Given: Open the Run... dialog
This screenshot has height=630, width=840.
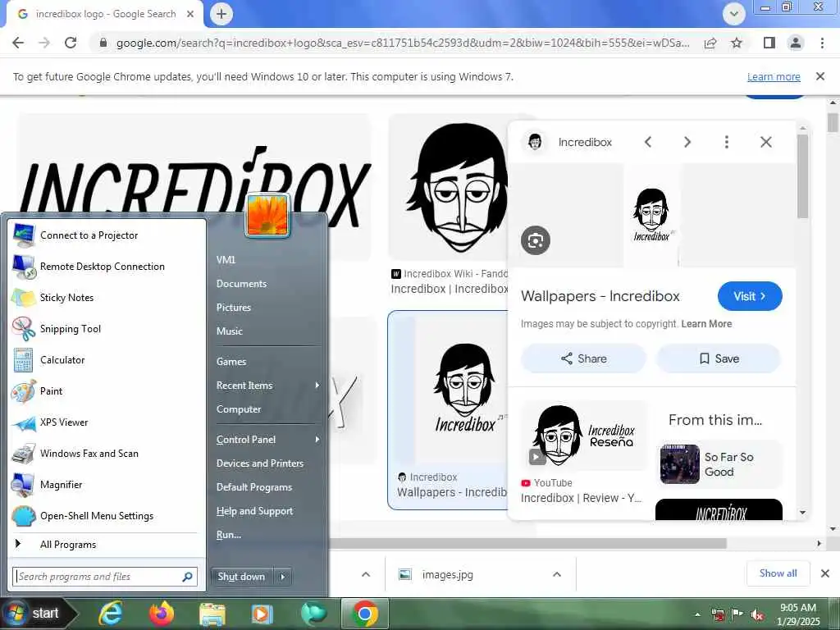Looking at the screenshot, I should 229,535.
